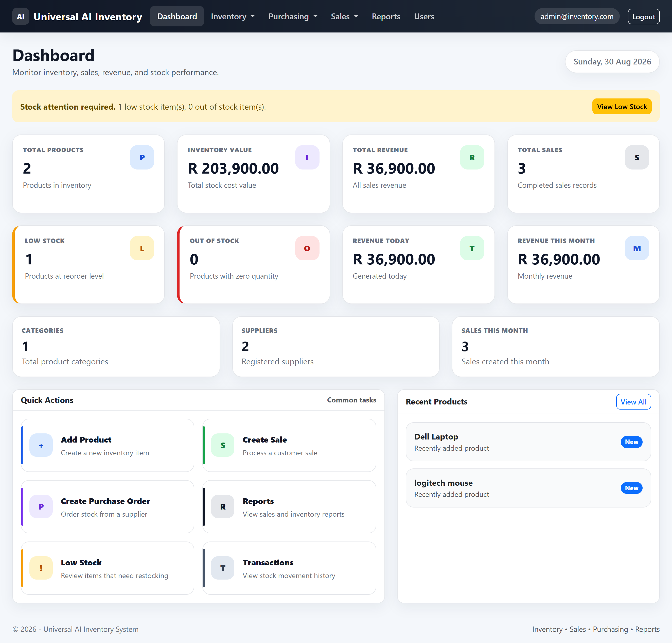Click the Suppliers summary card
Image resolution: width=672 pixels, height=643 pixels.
pyautogui.click(x=336, y=347)
